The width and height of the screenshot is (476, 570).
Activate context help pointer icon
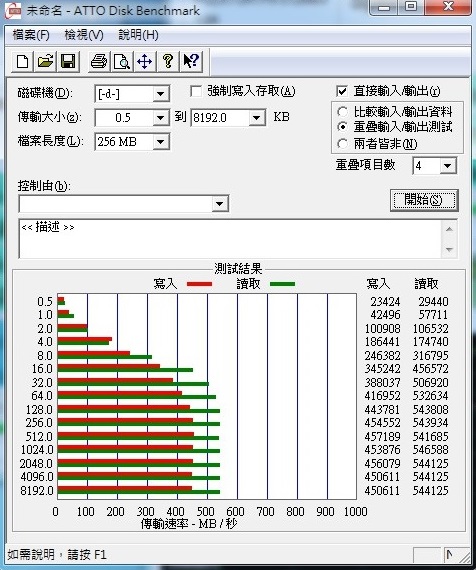click(x=190, y=61)
